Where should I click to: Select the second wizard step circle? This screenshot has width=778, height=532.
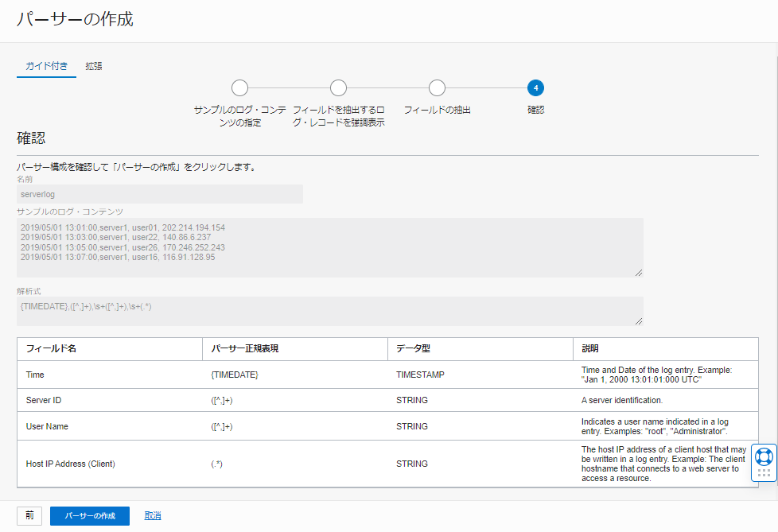(338, 87)
